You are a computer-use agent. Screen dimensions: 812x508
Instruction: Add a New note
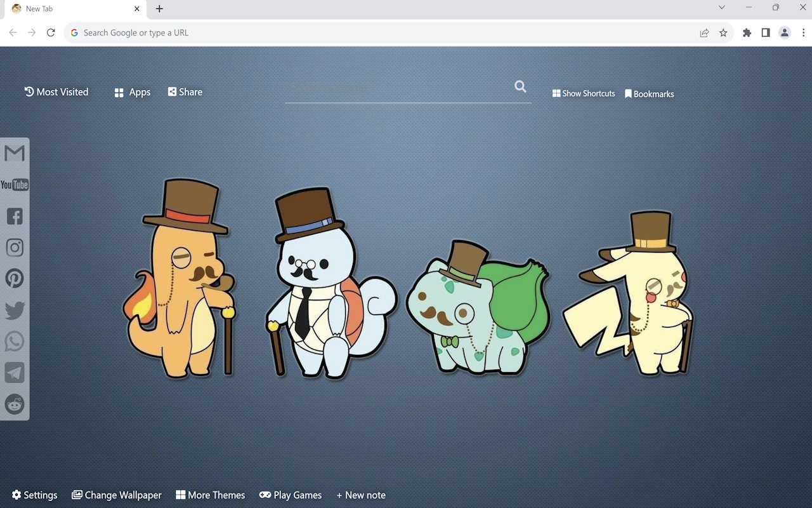pos(361,495)
